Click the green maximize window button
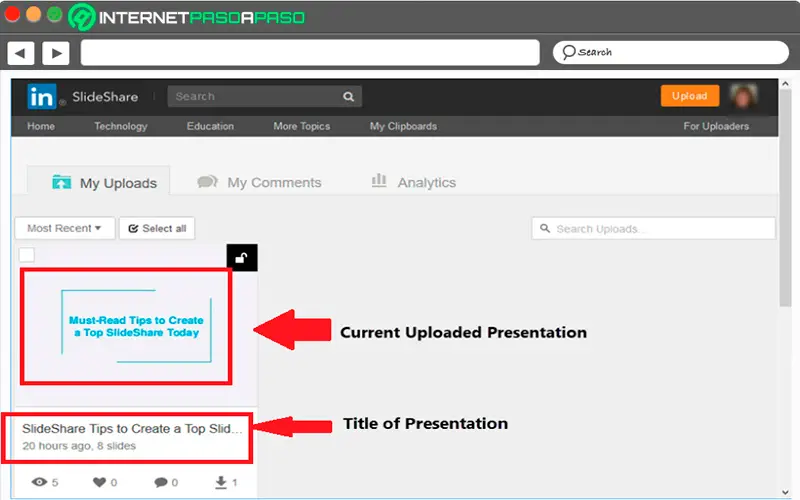The width and height of the screenshot is (800, 500). tap(55, 14)
